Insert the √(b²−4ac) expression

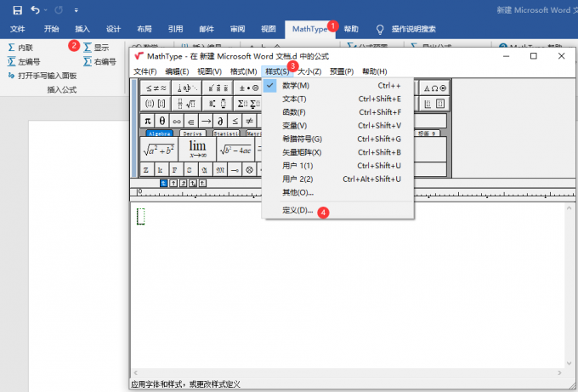(236, 149)
